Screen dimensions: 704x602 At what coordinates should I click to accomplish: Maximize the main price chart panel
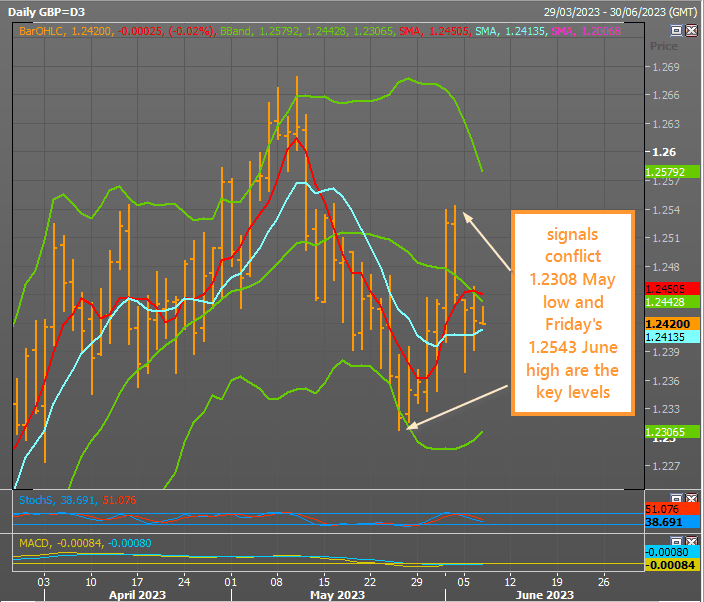[x=676, y=31]
